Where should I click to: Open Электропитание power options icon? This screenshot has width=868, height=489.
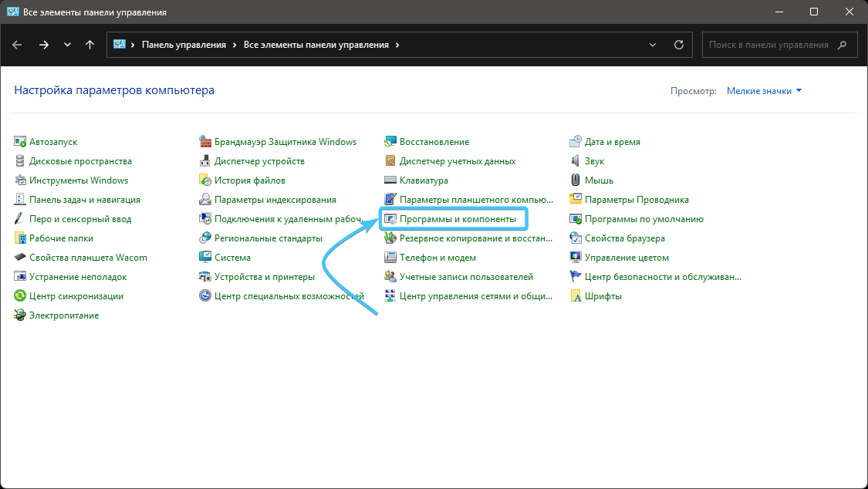point(20,315)
